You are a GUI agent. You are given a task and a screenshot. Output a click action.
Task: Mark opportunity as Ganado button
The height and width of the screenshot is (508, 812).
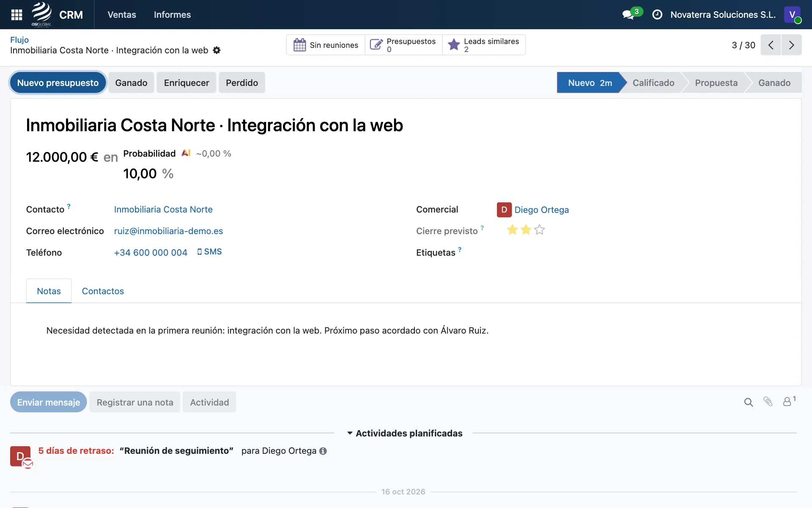pyautogui.click(x=131, y=83)
